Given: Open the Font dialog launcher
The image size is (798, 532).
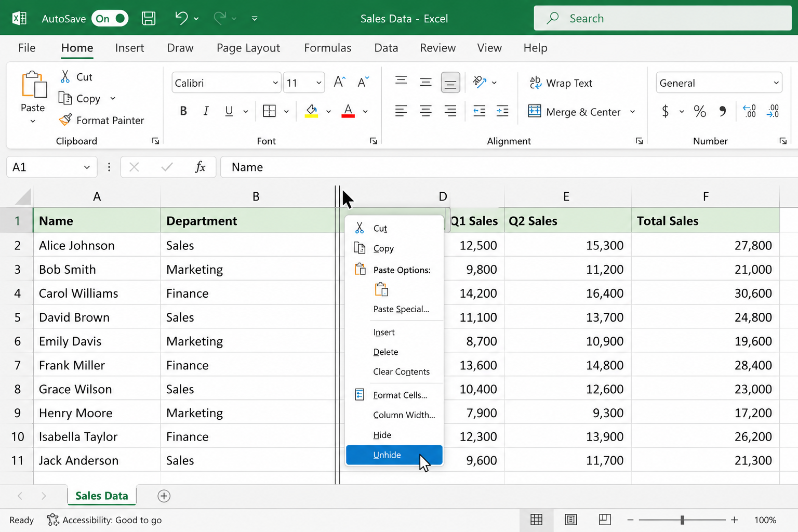Looking at the screenshot, I should point(373,141).
